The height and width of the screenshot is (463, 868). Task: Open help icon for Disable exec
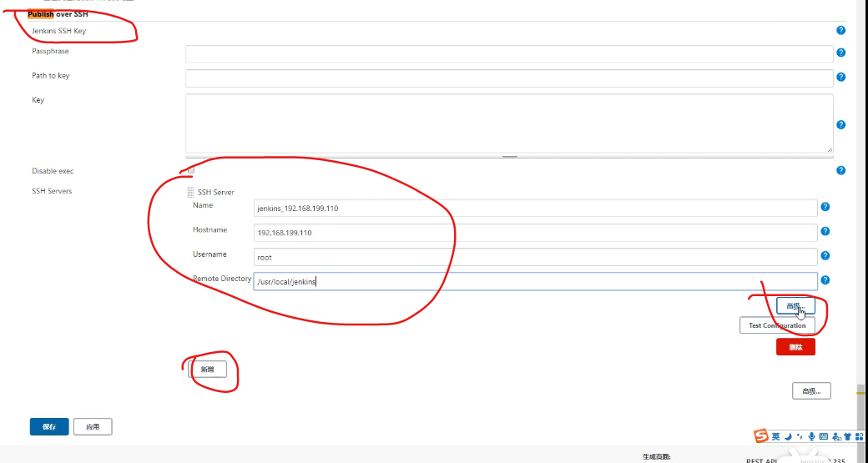tap(840, 170)
